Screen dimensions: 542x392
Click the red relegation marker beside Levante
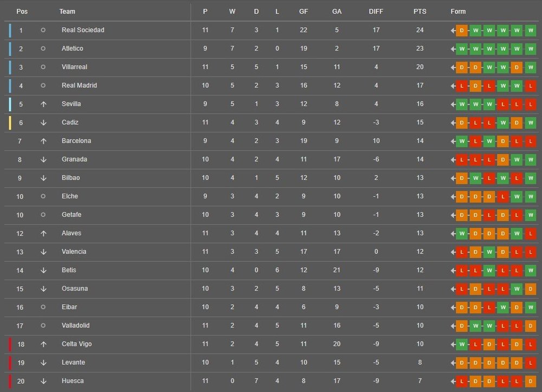[10, 362]
